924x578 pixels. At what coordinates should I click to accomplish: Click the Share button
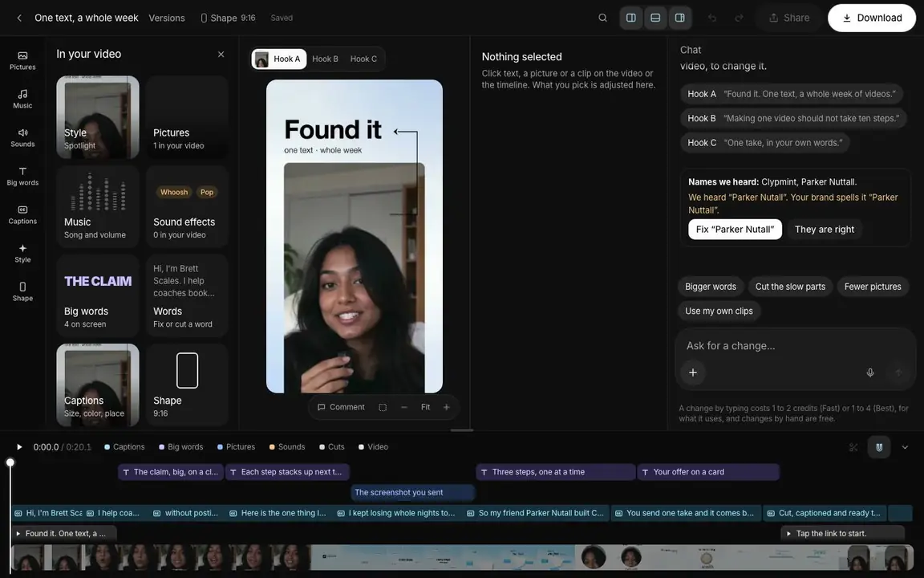point(789,18)
